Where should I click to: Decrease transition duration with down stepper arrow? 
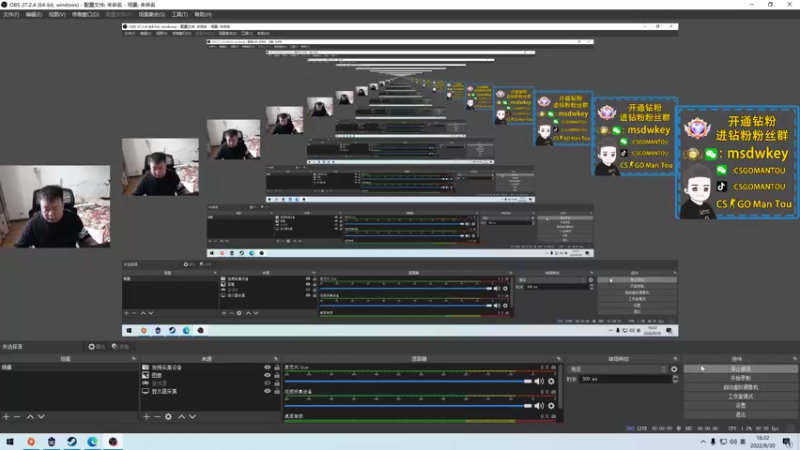tap(675, 381)
